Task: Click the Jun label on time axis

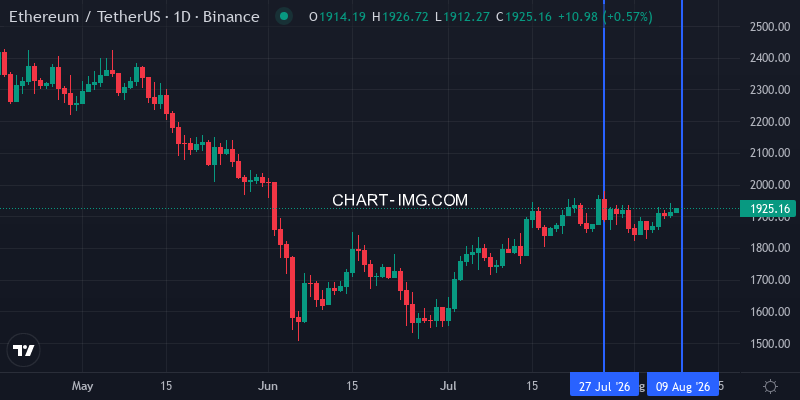Action: point(268,386)
